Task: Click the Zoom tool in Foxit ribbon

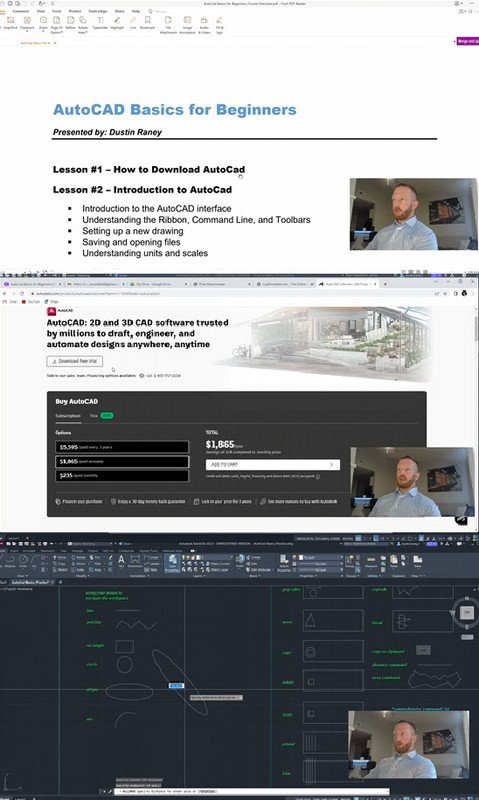Action: click(43, 23)
